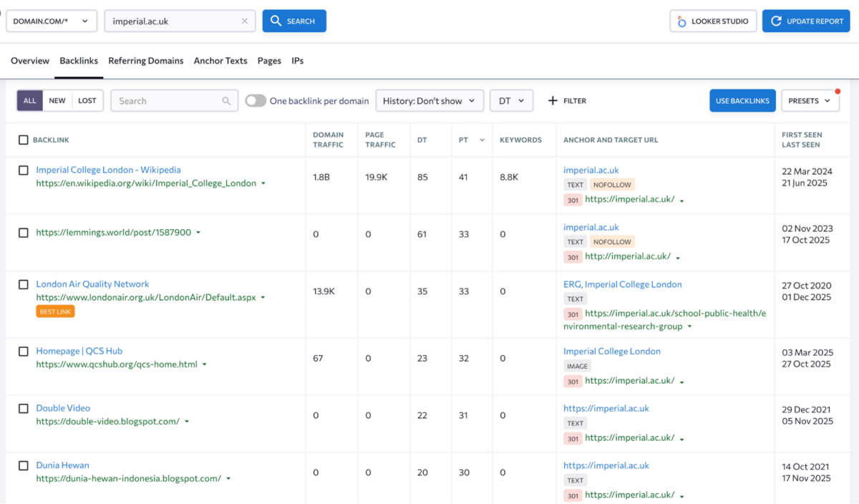
Task: Click the 13.9K domain traffic value
Action: click(324, 291)
